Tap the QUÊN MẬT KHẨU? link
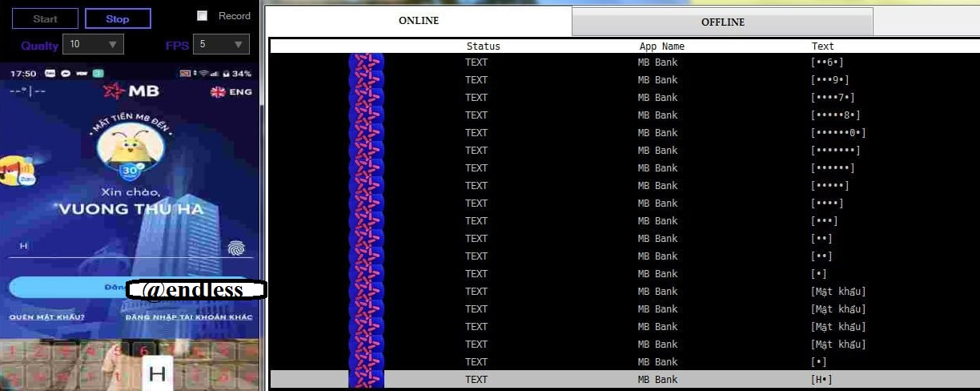Image resolution: width=980 pixels, height=391 pixels. coord(46,317)
